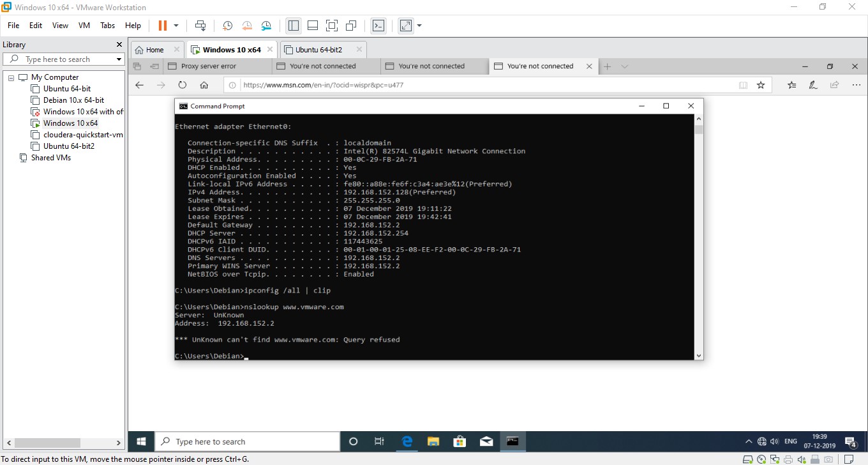Screen dimensions: 868x465
Task: Open the Help menu
Action: coord(133,26)
